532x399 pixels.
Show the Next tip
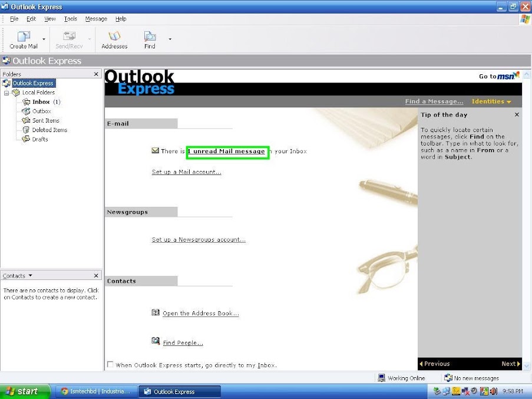[511, 364]
